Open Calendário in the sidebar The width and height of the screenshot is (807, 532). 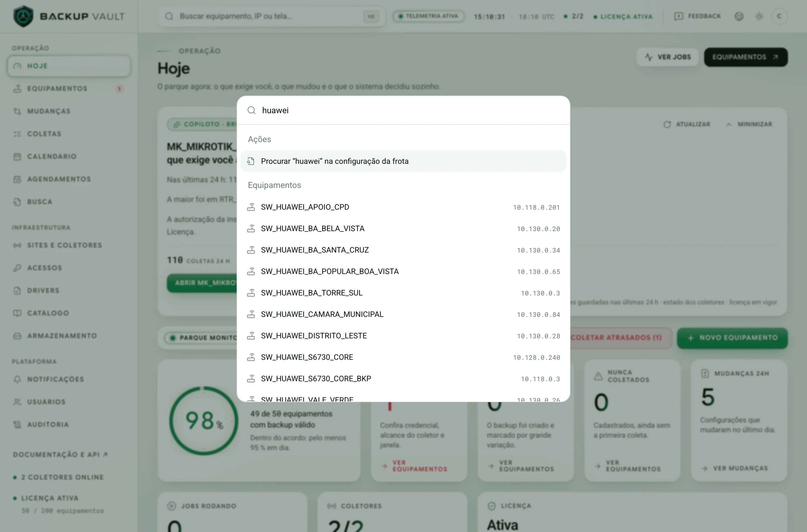click(69, 156)
